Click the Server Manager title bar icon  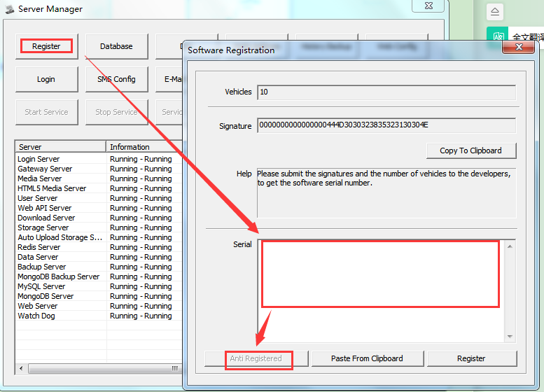(x=9, y=9)
